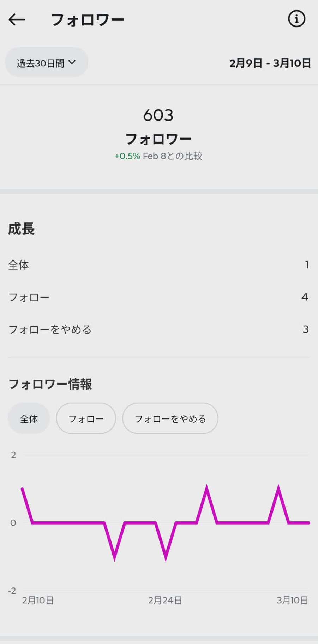Select the フォロー growth row

coord(158,297)
